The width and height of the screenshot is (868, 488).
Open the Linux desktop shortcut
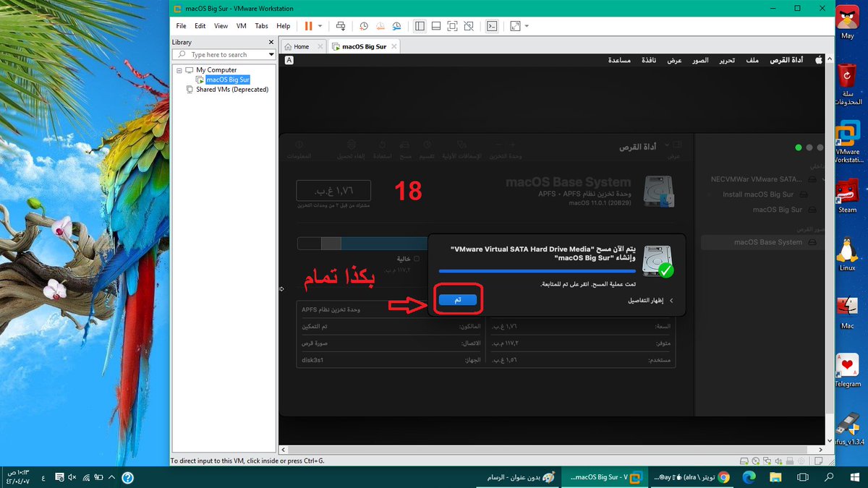coord(847,254)
